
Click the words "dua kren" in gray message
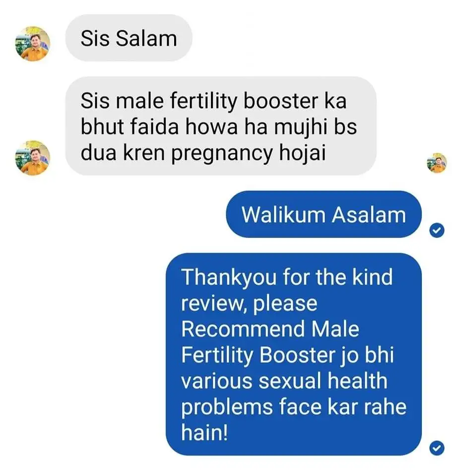123,152
